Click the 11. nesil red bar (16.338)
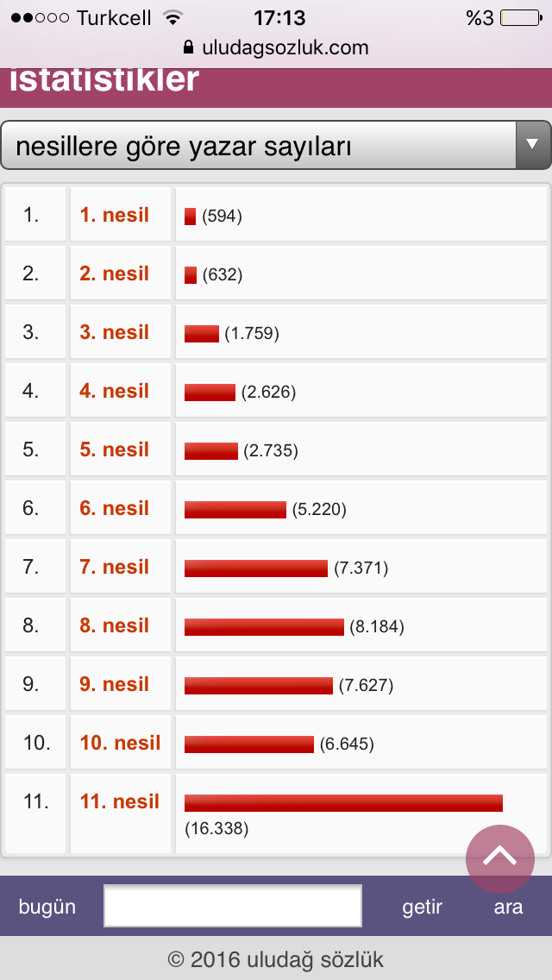Screen dimensions: 552x980 tap(343, 803)
